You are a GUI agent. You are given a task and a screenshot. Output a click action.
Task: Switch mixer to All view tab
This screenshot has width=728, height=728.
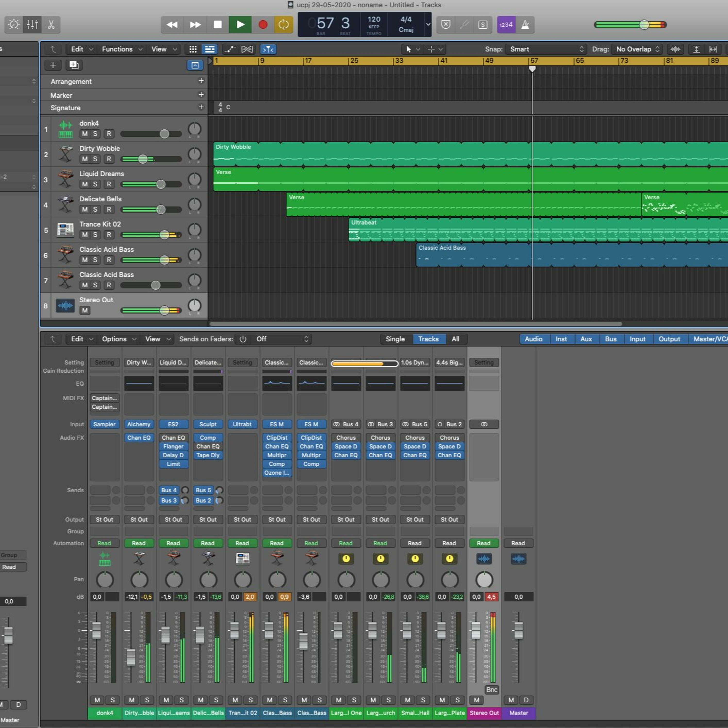[455, 339]
